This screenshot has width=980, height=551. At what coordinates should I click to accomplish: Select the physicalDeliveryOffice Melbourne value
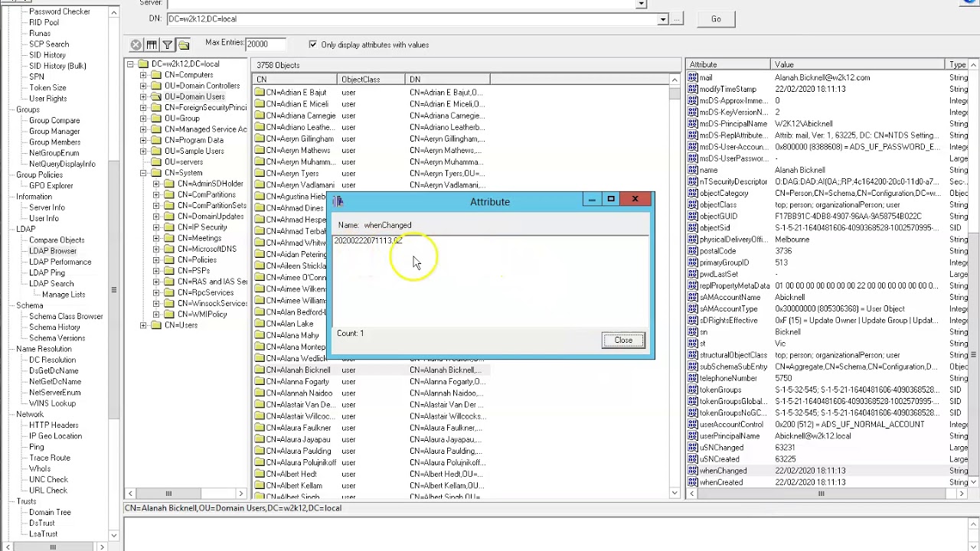click(792, 240)
